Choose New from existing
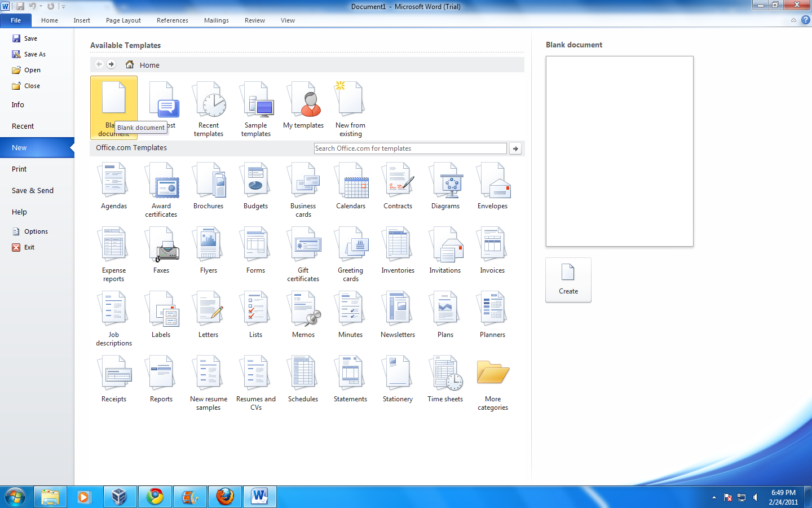This screenshot has height=508, width=812. point(350,109)
